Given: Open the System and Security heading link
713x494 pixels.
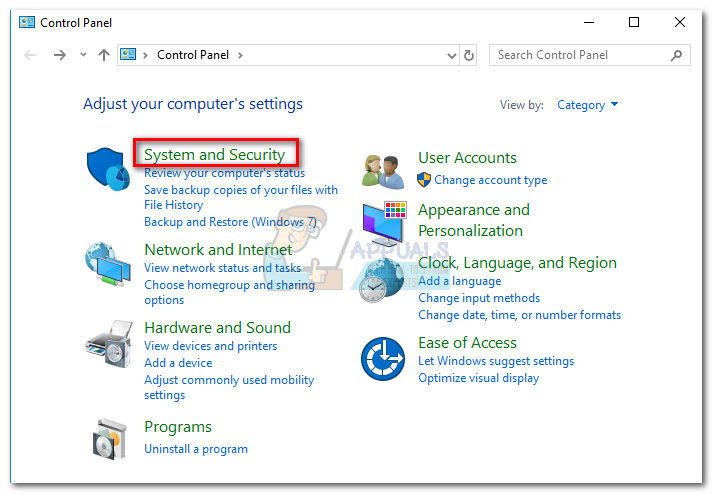Looking at the screenshot, I should click(x=214, y=155).
